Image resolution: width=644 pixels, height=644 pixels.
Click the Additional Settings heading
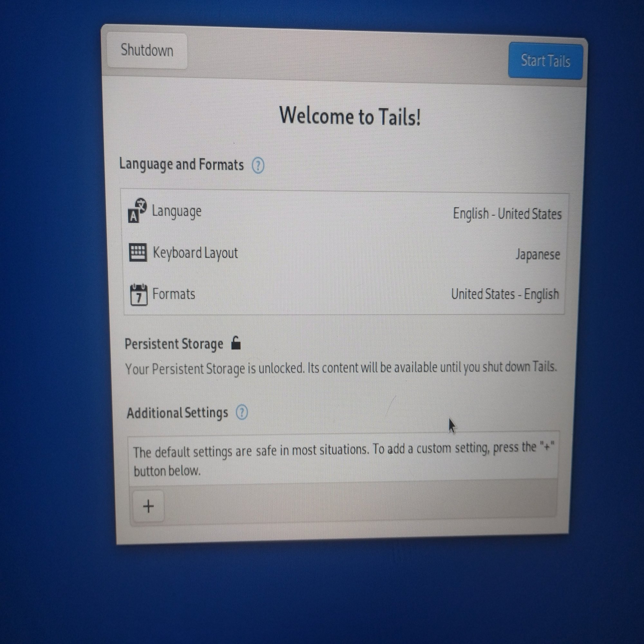[x=177, y=413]
